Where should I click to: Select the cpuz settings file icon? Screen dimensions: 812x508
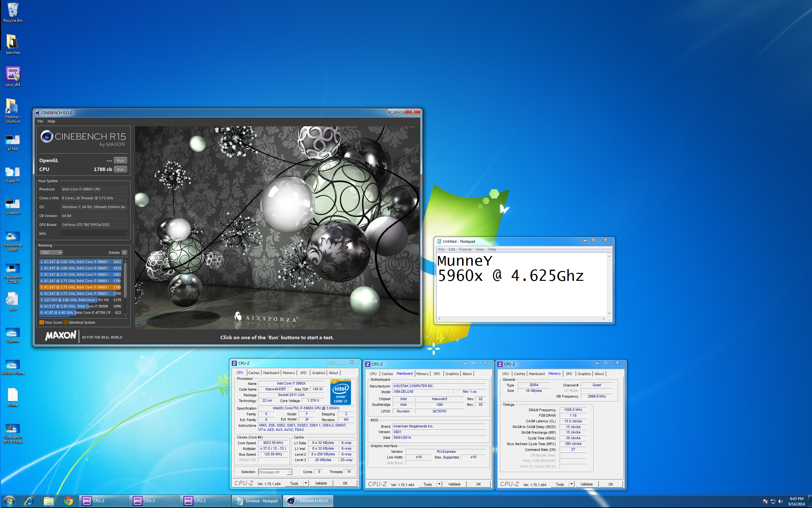(13, 301)
